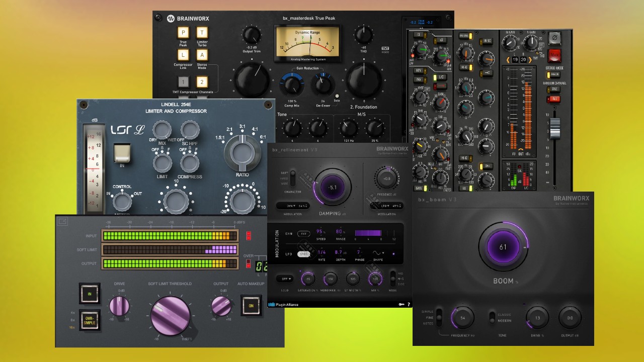Click the Limit knob on Lindell 254E
Image resolution: width=644 pixels, height=362 pixels.
click(162, 163)
